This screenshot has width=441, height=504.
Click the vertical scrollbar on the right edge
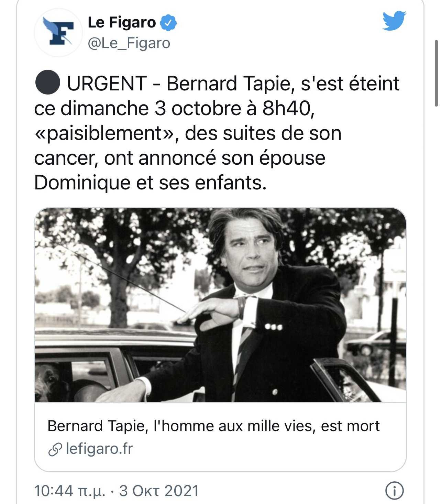point(436,73)
